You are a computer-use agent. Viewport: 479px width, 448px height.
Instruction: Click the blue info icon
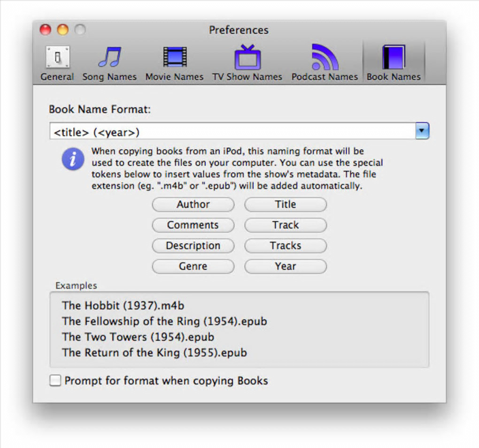point(73,159)
